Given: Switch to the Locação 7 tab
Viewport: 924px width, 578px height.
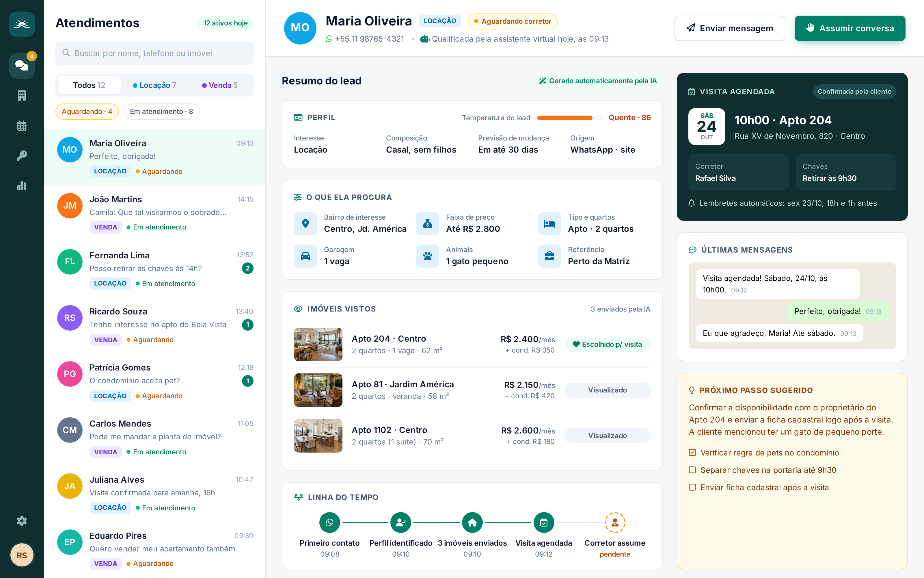Looking at the screenshot, I should click(154, 85).
